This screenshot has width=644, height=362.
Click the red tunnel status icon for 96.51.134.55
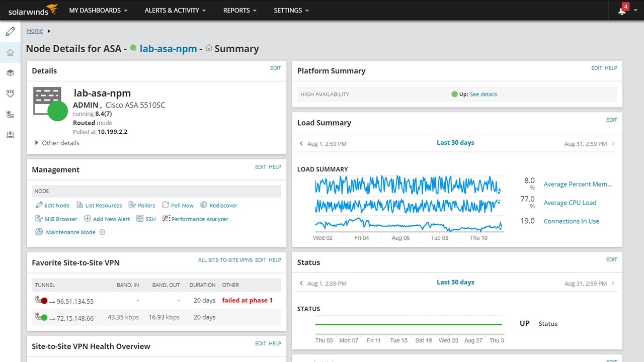(x=41, y=300)
